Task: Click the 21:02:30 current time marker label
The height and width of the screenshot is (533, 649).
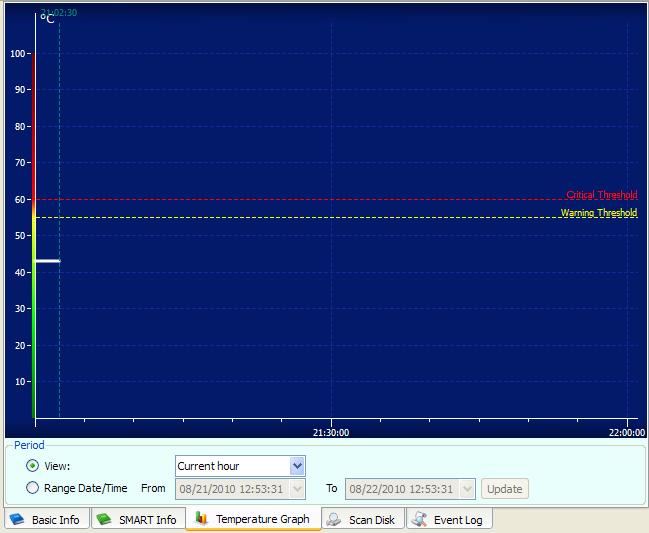Action: (59, 13)
